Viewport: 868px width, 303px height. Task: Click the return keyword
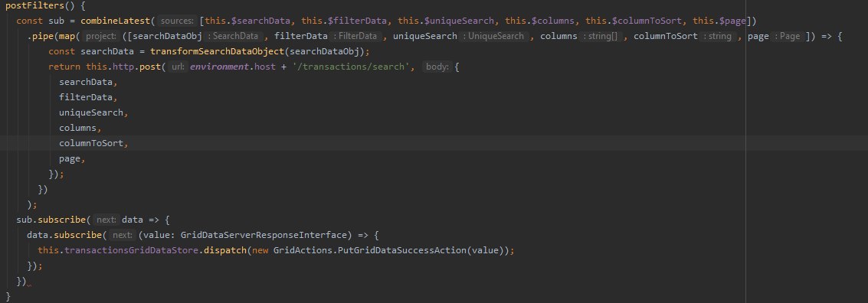65,67
